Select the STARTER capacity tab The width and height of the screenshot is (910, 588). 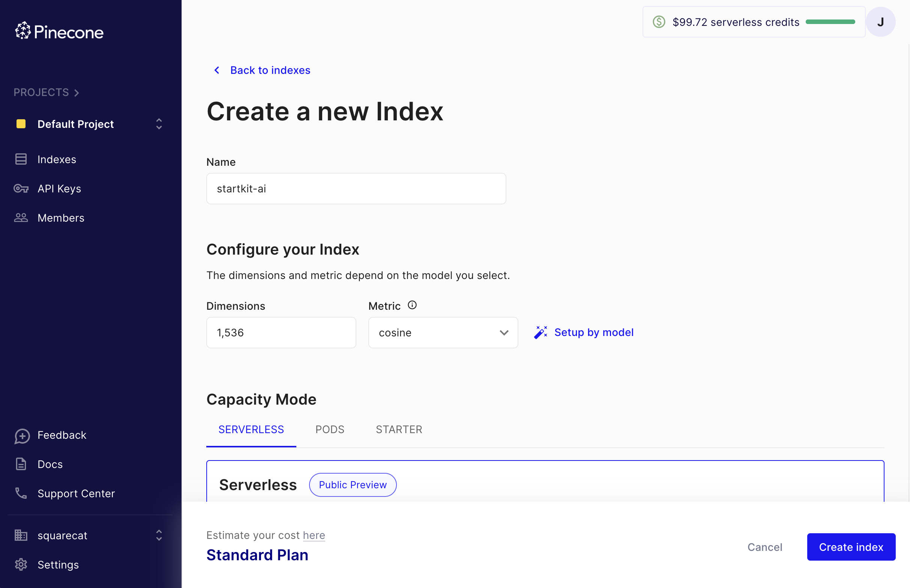coord(399,429)
